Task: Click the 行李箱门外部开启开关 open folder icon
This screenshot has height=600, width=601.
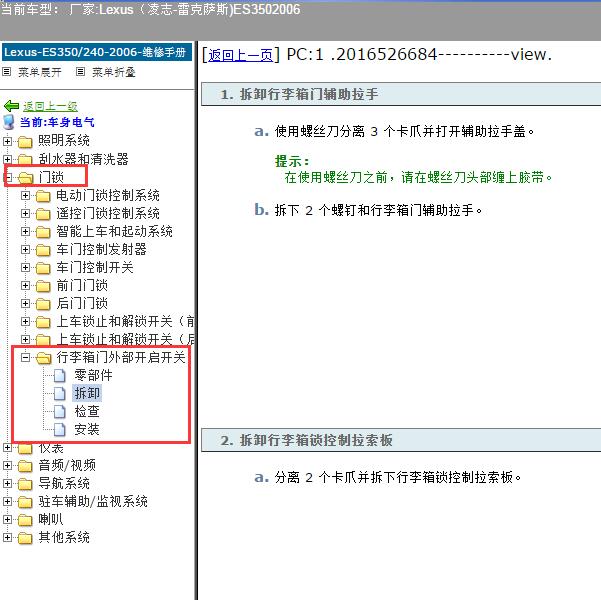Action: pos(43,358)
